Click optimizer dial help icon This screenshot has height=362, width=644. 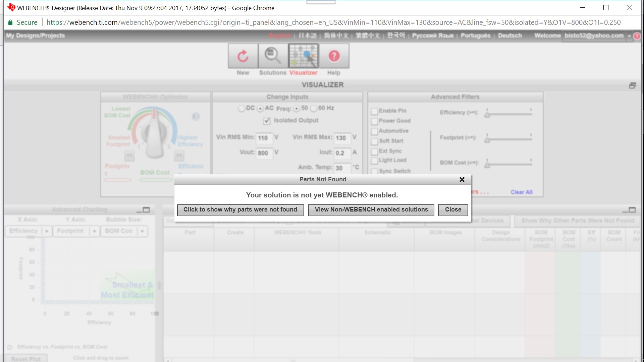196,116
